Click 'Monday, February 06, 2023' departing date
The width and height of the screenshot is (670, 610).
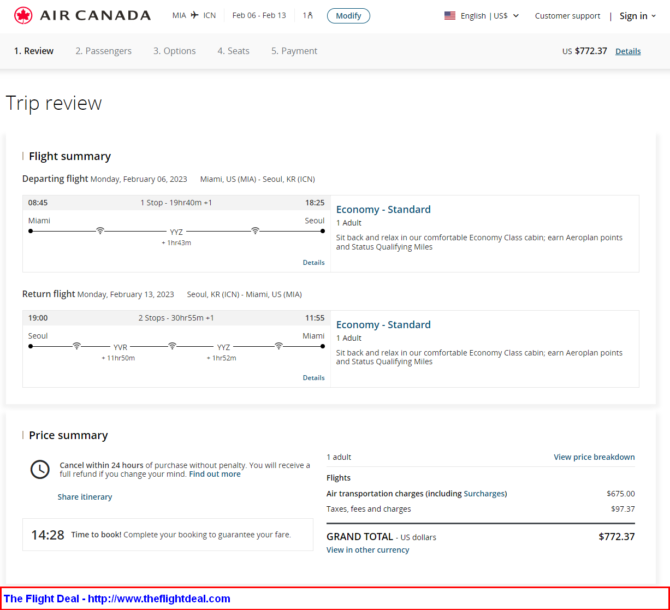click(x=139, y=179)
